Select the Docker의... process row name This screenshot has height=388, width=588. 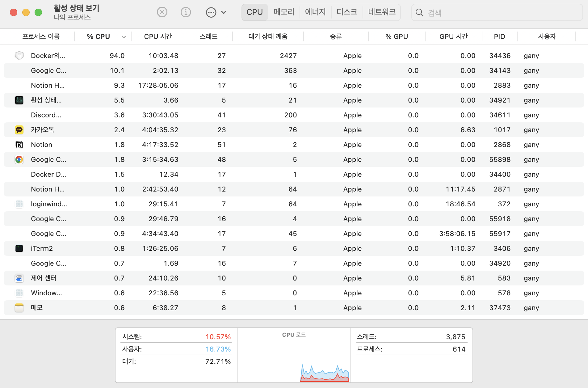(48, 56)
